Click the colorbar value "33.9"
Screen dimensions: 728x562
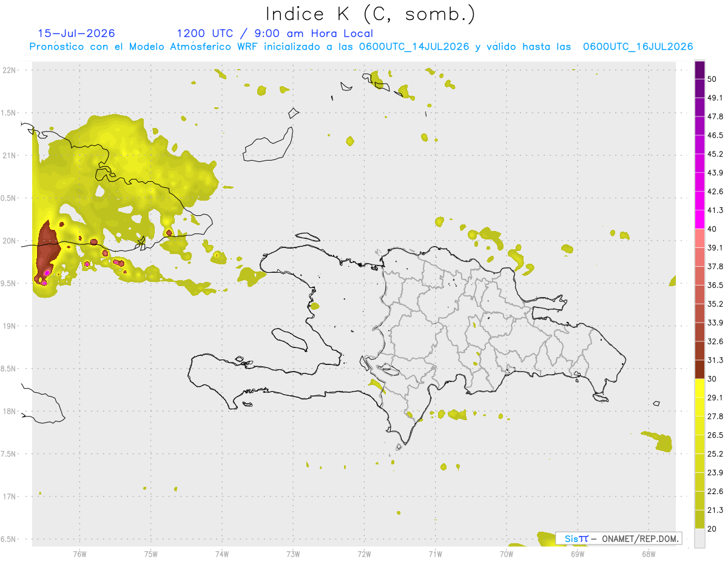(715, 323)
